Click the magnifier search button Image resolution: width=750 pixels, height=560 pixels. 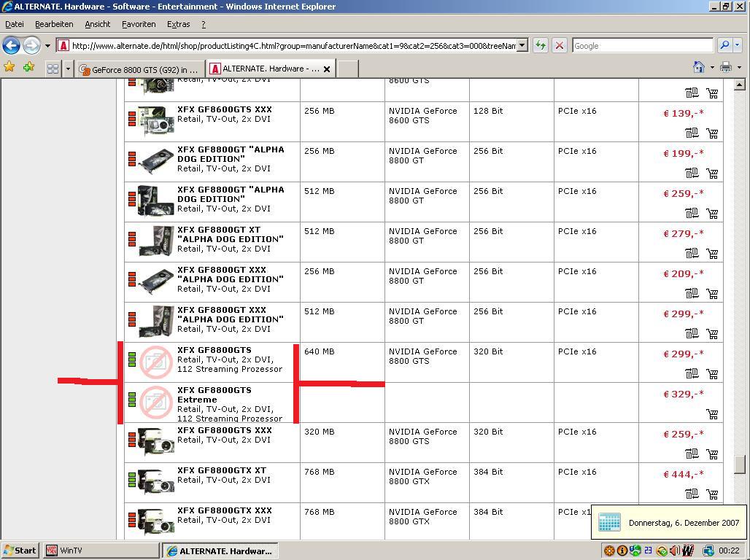pos(724,45)
